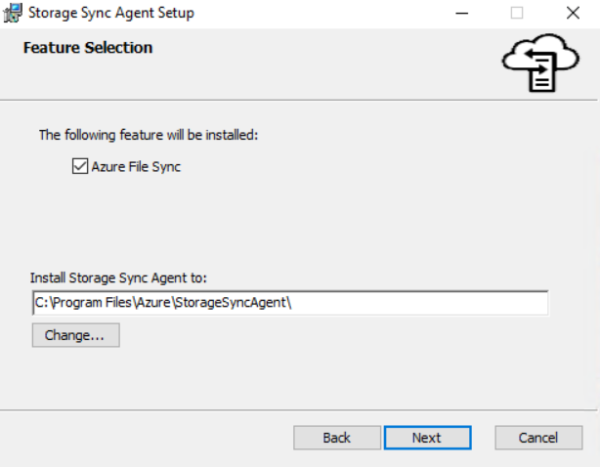The width and height of the screenshot is (600, 467).
Task: Go Back to the previous setup step
Action: point(337,438)
